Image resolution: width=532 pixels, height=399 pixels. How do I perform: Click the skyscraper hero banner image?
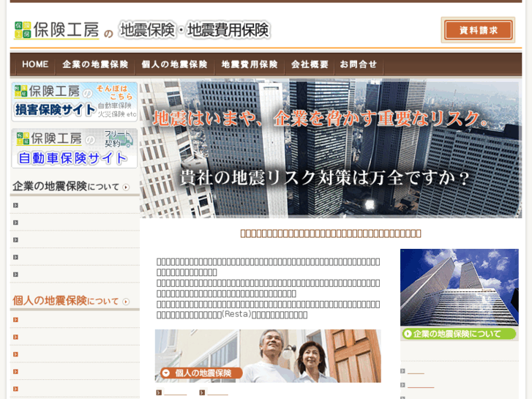click(331, 149)
